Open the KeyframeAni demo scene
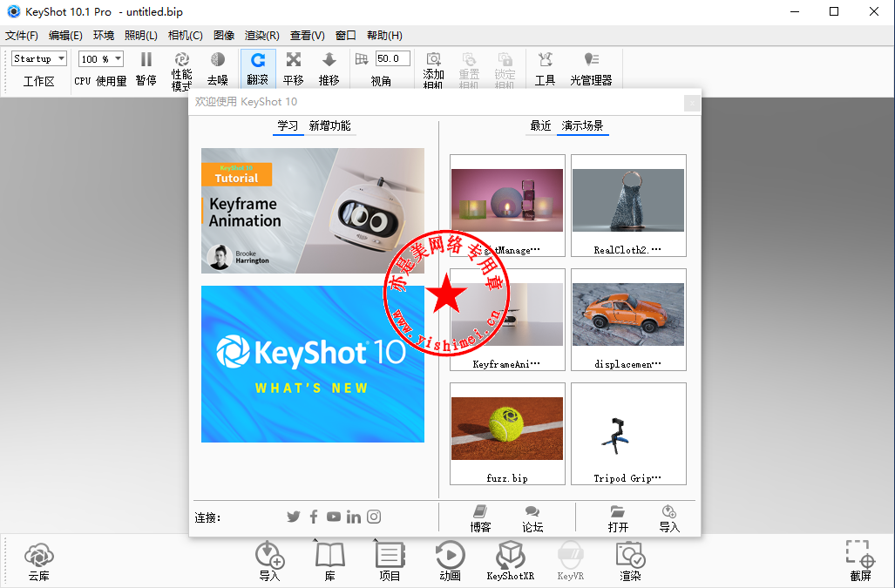Viewport: 895px width, 588px height. (507, 320)
